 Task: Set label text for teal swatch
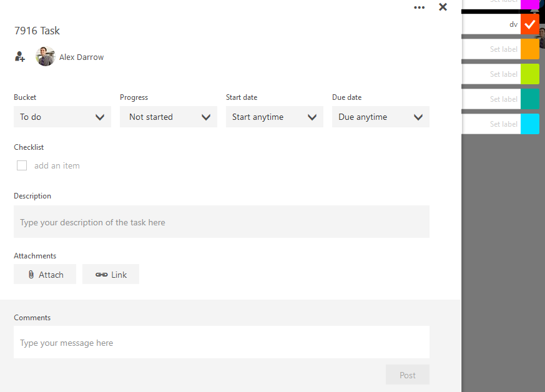tap(491, 99)
